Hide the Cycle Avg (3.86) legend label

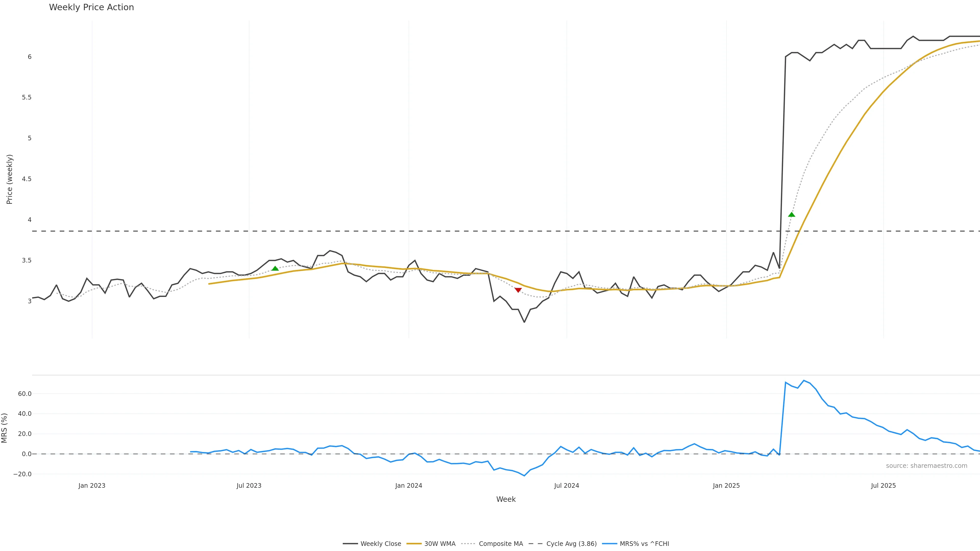pyautogui.click(x=571, y=544)
